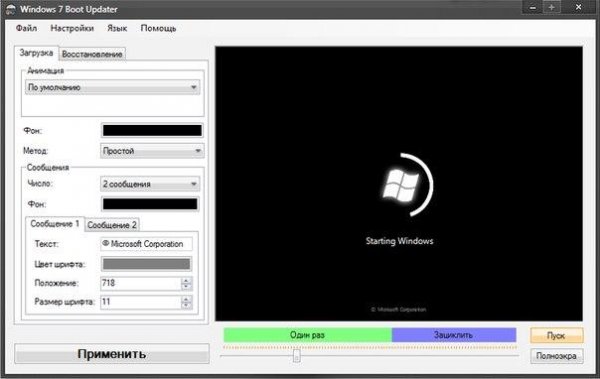This screenshot has height=379, width=600.
Task: Click the Применить button
Action: pyautogui.click(x=112, y=354)
